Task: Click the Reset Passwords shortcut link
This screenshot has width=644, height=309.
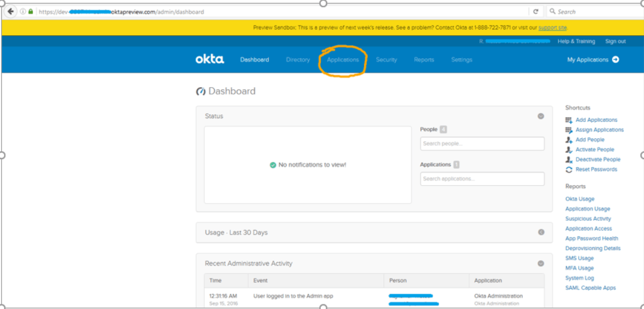Action: click(596, 169)
